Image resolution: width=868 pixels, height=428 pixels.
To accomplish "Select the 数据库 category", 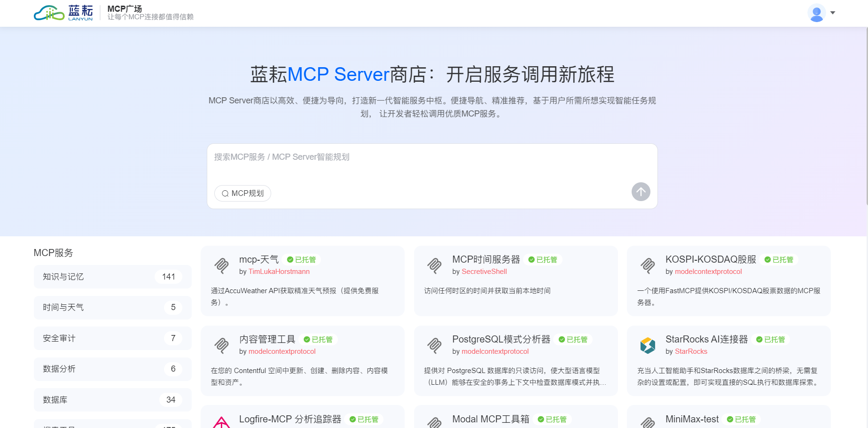I will (x=112, y=400).
